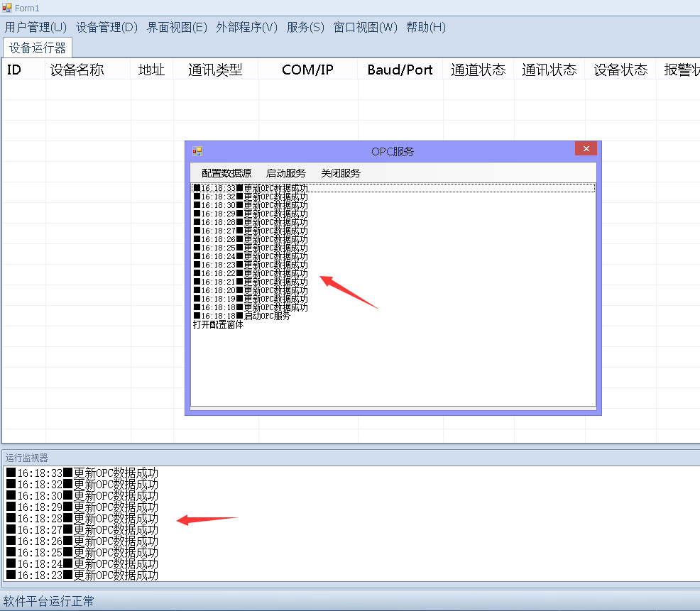Select the 16:18:24 log entry in OPC dialog
Image resolution: width=700 pixels, height=611 pixels.
tap(393, 256)
